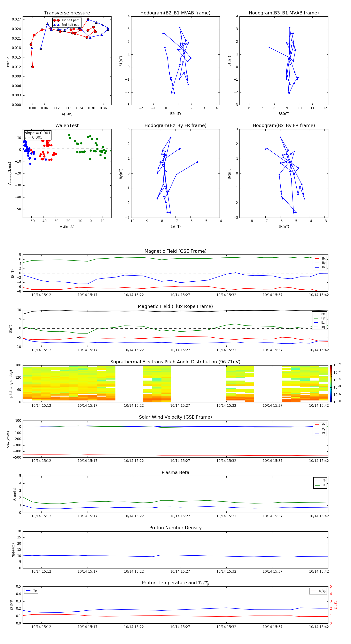Click the βp legend entry in Plasma Beta
Viewport: 351px width, 644px height.
(320, 480)
